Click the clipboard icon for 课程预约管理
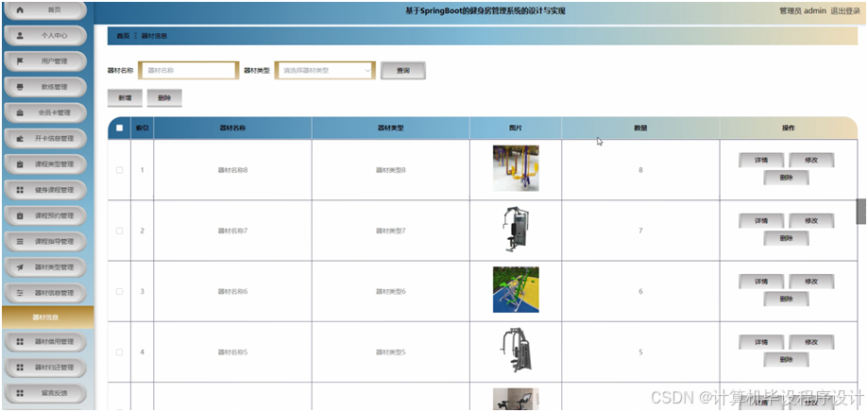Viewport: 868px width, 412px height. pos(21,216)
